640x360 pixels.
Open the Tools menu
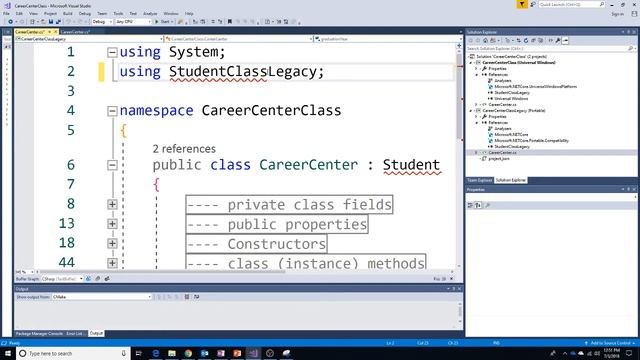[118, 13]
